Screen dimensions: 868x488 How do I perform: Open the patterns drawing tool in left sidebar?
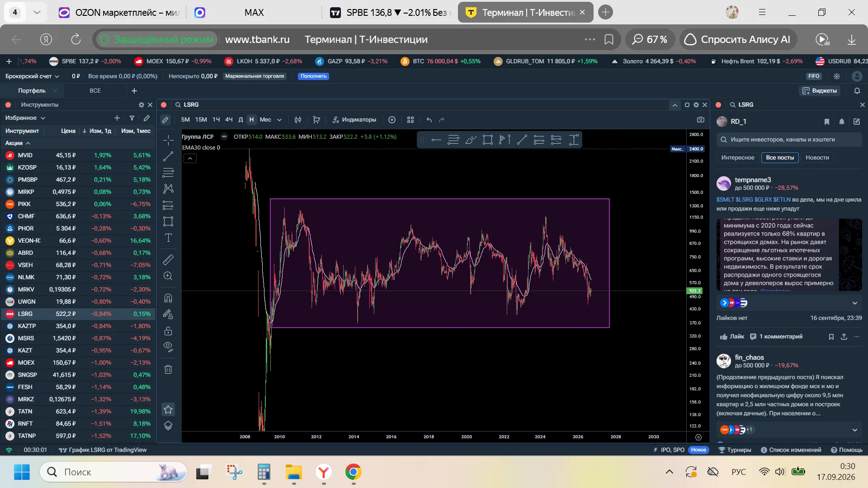point(168,188)
